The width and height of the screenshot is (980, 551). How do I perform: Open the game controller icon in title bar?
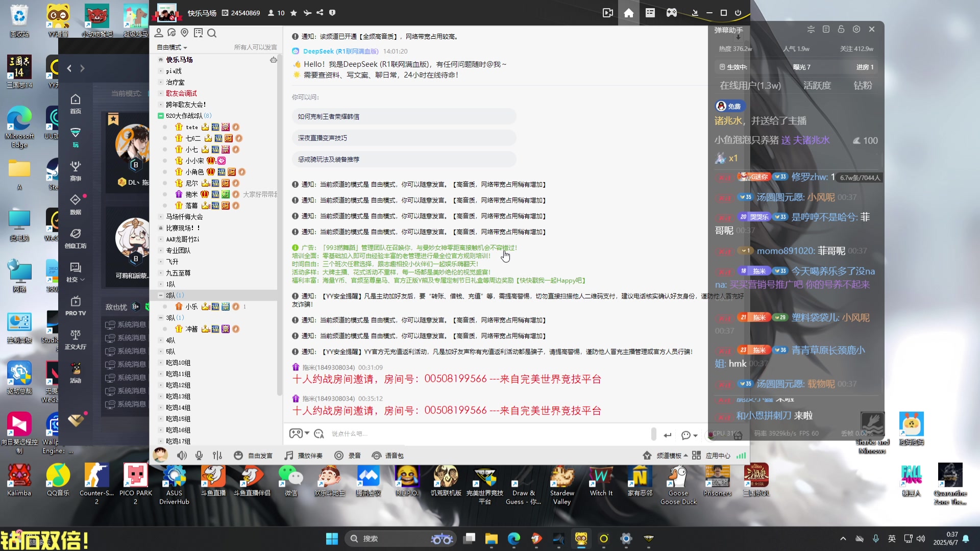[x=672, y=13]
